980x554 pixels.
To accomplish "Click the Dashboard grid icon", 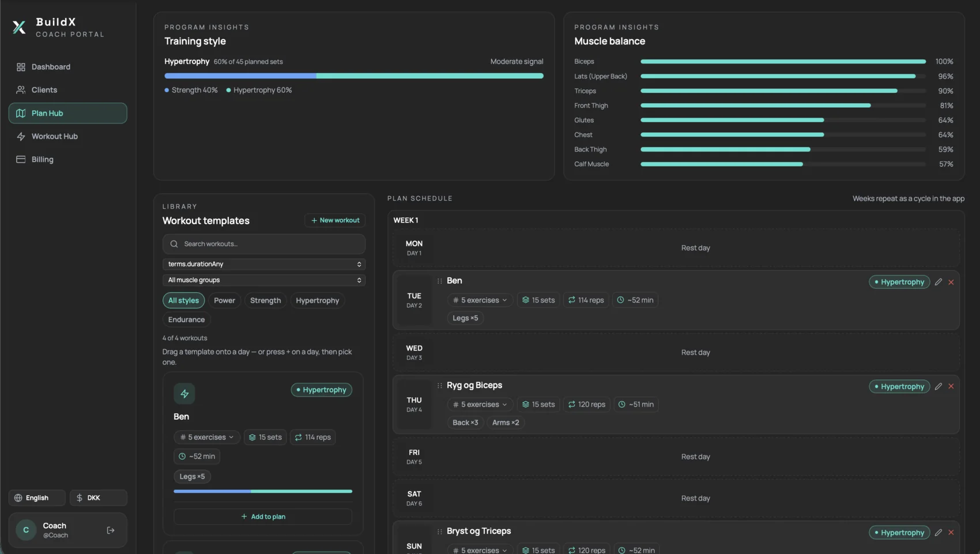I will pos(21,67).
